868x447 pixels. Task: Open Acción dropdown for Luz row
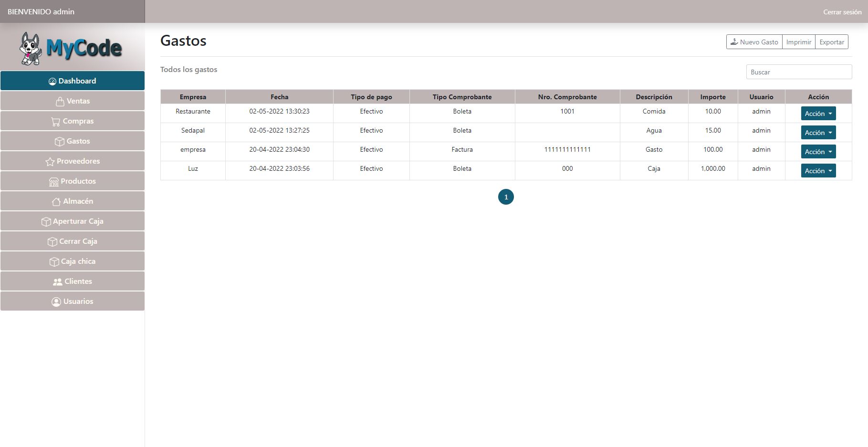point(818,171)
